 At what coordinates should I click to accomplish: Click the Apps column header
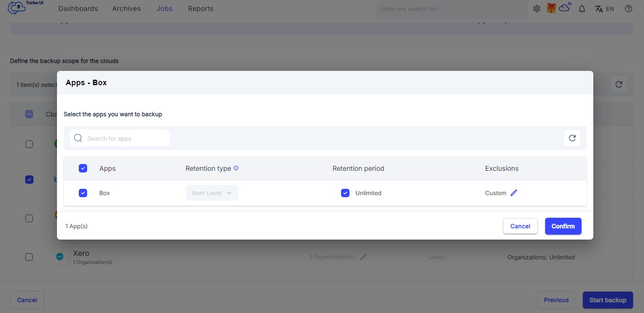[x=107, y=168]
